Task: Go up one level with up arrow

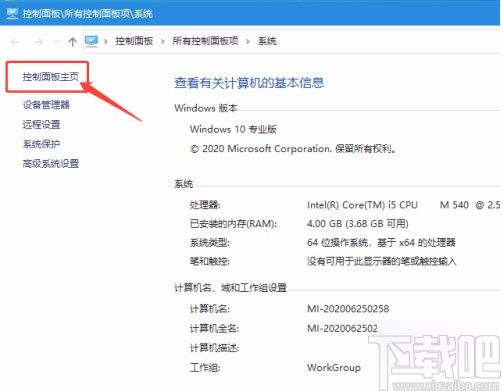Action: tap(72, 42)
